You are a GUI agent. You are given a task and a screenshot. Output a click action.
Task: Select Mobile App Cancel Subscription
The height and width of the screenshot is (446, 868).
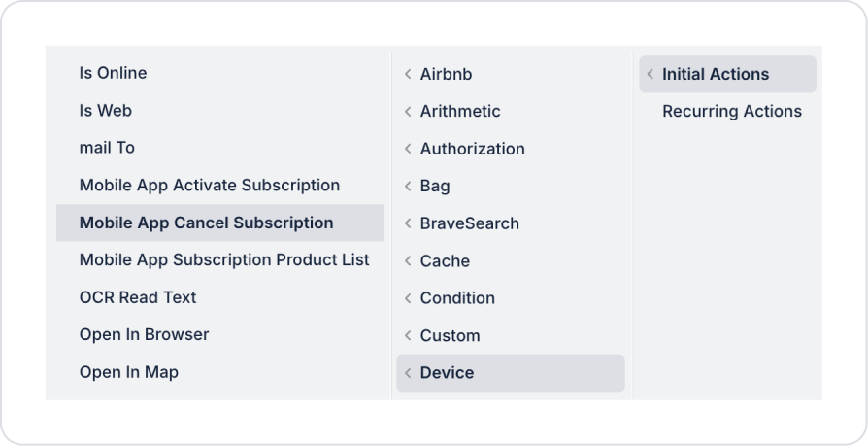[206, 223]
